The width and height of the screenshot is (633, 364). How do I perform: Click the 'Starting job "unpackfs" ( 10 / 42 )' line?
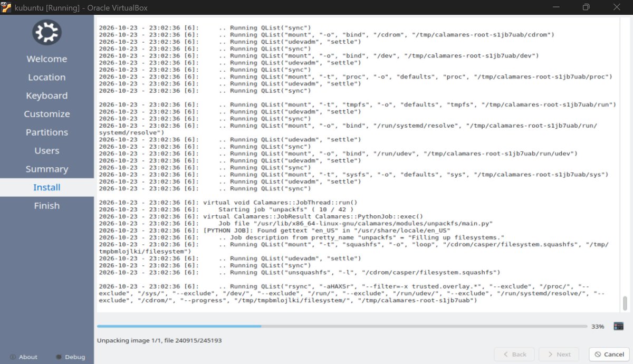[226, 209]
